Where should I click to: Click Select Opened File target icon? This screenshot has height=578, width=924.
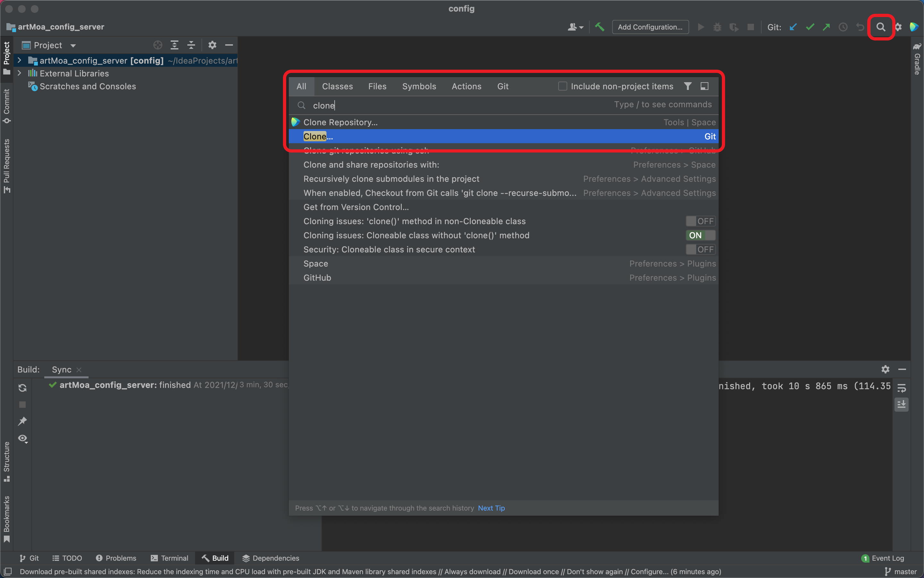tap(158, 45)
